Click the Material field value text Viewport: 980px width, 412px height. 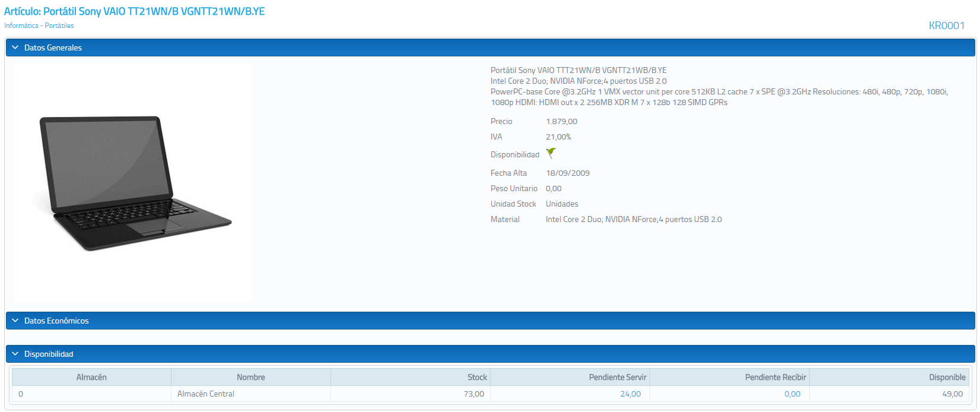coord(634,219)
